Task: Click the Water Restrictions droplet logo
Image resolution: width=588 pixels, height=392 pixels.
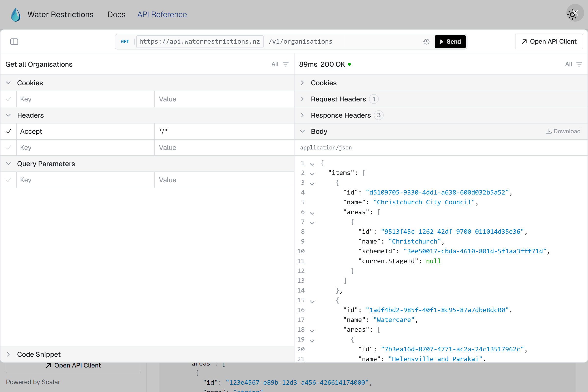Action: click(15, 14)
